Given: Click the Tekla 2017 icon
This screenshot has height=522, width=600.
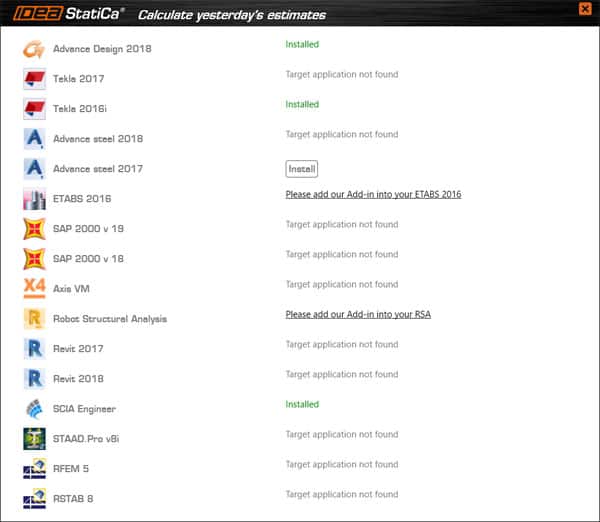Looking at the screenshot, I should 34,79.
